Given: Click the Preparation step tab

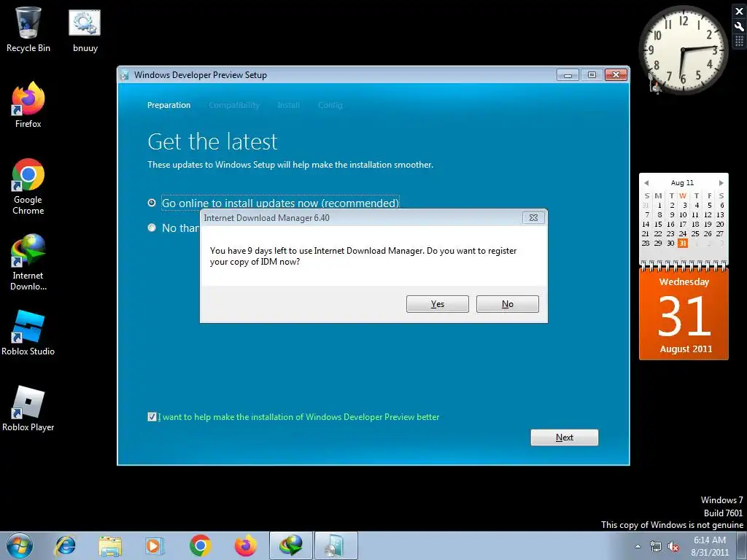Looking at the screenshot, I should [169, 105].
